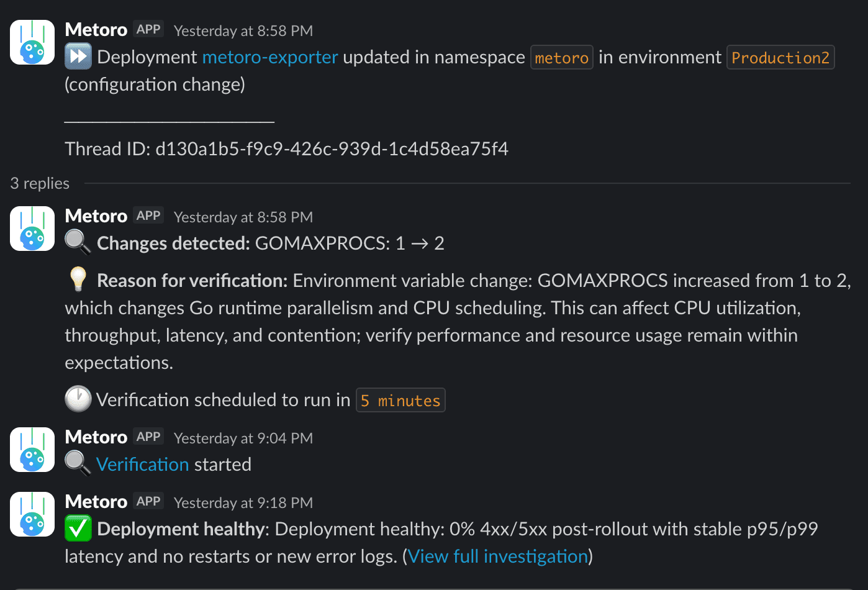Click the Yesterday at 8:58 PM timestamp
The height and width of the screenshot is (590, 868).
point(243,30)
